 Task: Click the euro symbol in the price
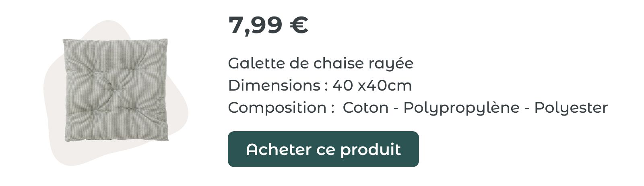299,25
